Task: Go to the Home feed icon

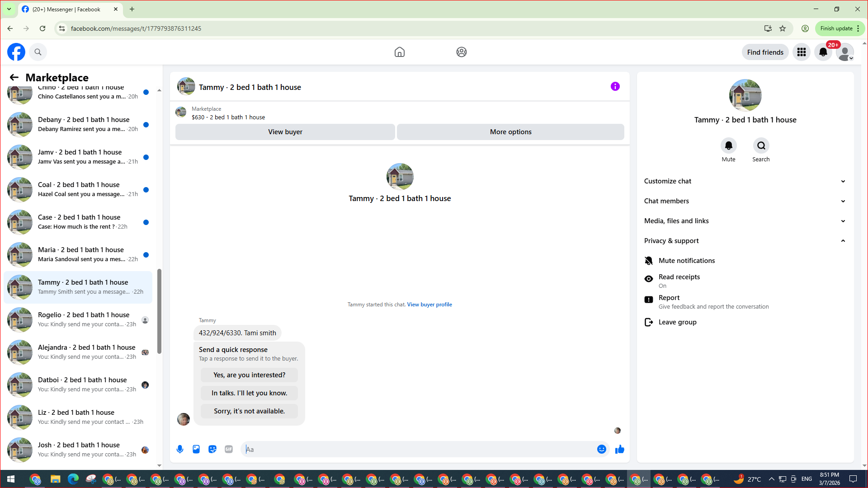Action: 400,52
